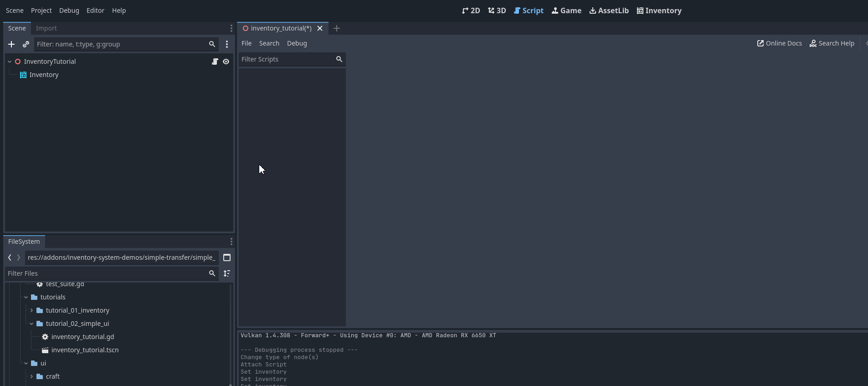Click the Inventory node type icon
The image size is (868, 386).
[23, 75]
